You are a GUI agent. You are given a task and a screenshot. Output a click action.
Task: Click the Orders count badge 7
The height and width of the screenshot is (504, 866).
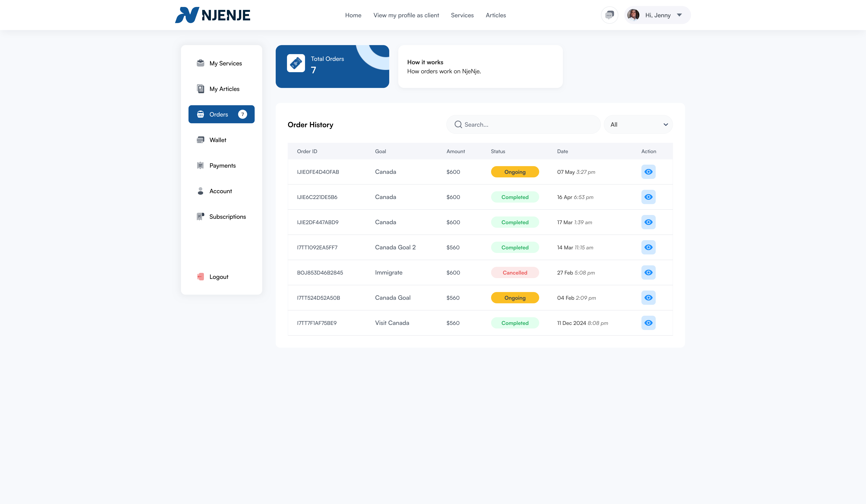tap(243, 114)
